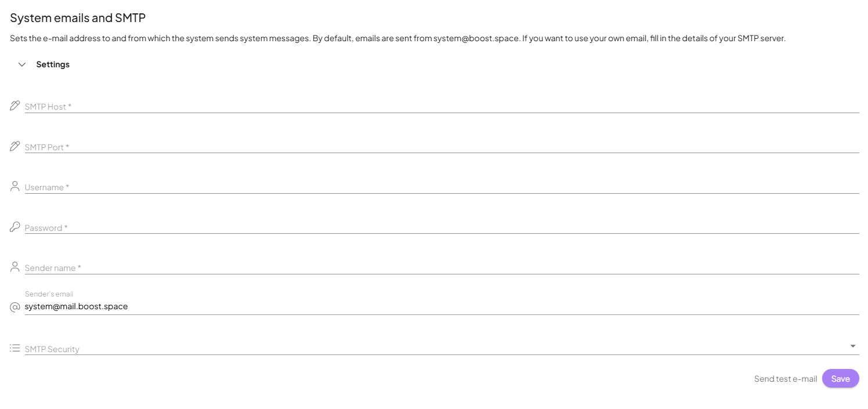Click the key icon beside Password
Viewport: 868px width, 409px height.
(x=15, y=227)
